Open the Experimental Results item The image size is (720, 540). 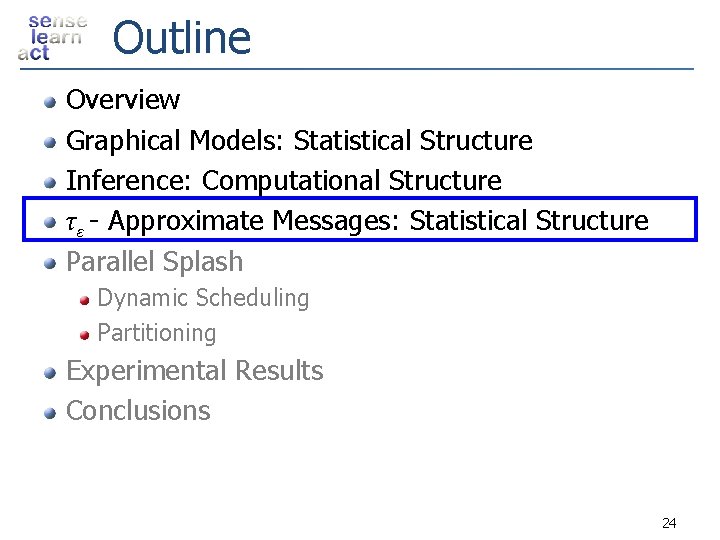point(194,371)
